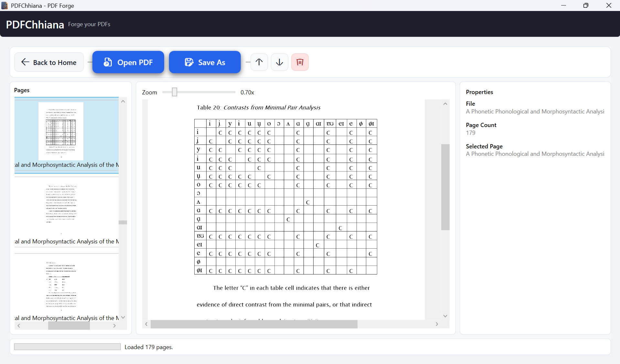Click the PDF Forge icon in title bar

pyautogui.click(x=5, y=5)
